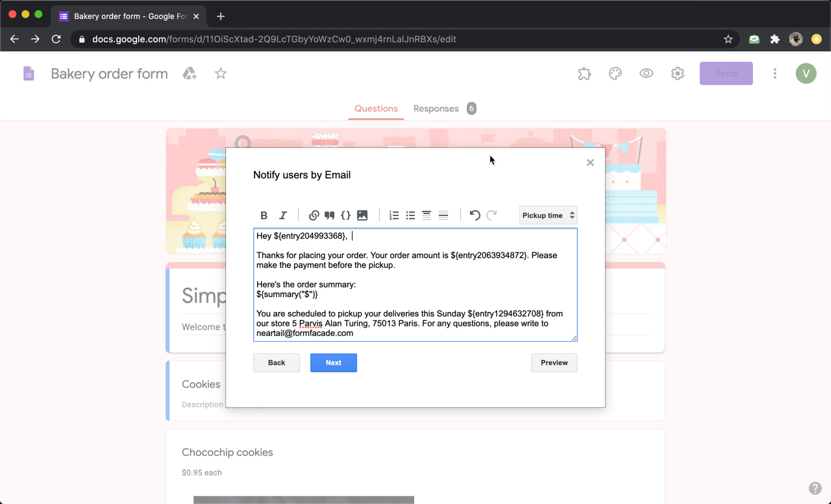Switch to the Questions tab
The height and width of the screenshot is (504, 831).
click(376, 108)
